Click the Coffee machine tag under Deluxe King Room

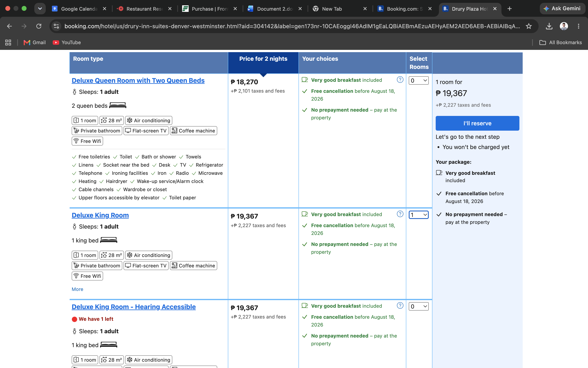193,266
